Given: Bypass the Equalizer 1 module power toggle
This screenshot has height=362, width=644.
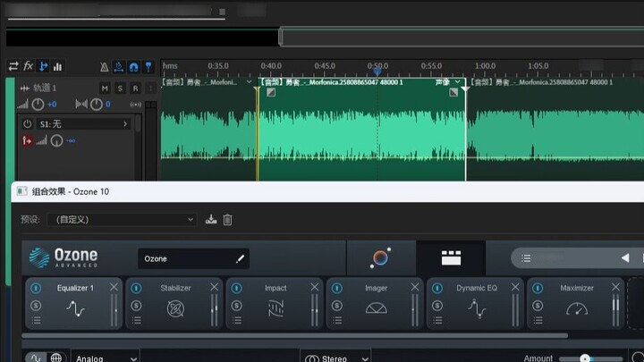Looking at the screenshot, I should point(35,289).
